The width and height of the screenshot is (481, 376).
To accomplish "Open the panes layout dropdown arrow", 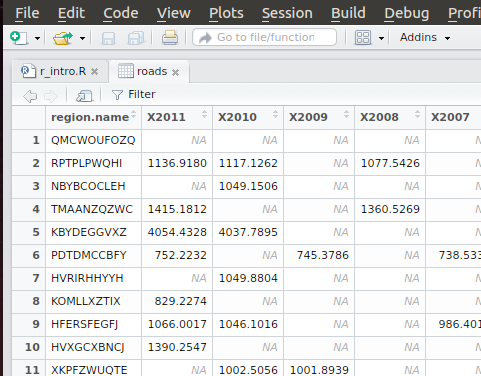I will [381, 38].
